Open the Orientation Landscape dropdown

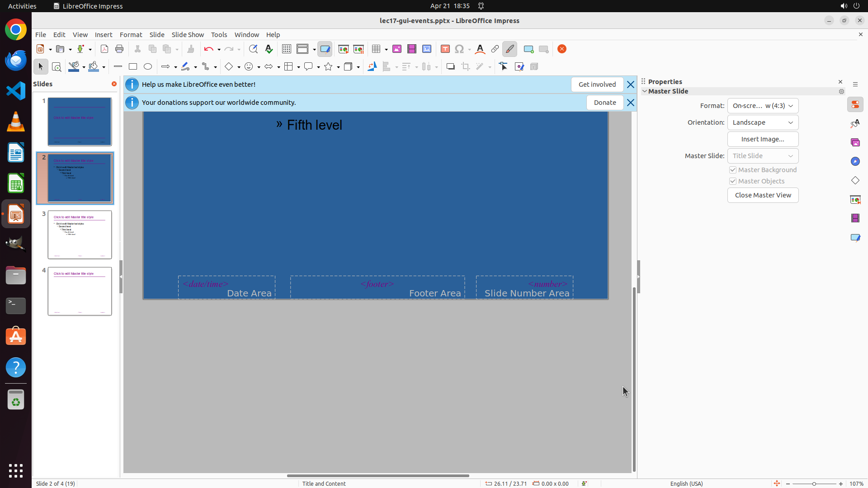[x=763, y=122]
